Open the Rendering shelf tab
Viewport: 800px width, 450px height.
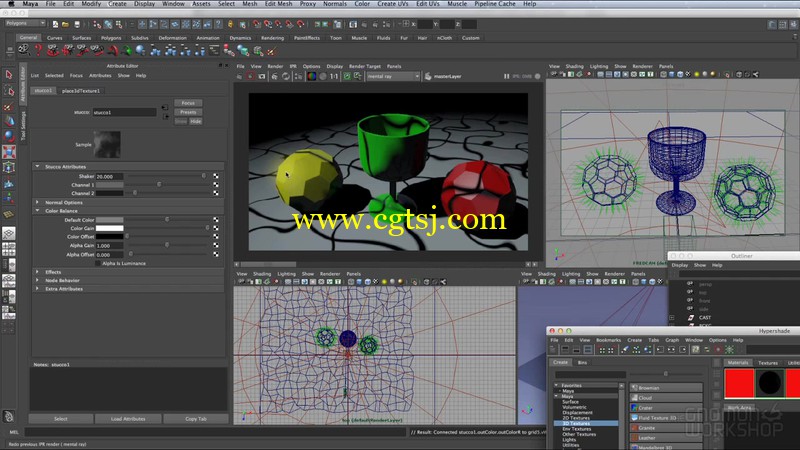click(272, 38)
